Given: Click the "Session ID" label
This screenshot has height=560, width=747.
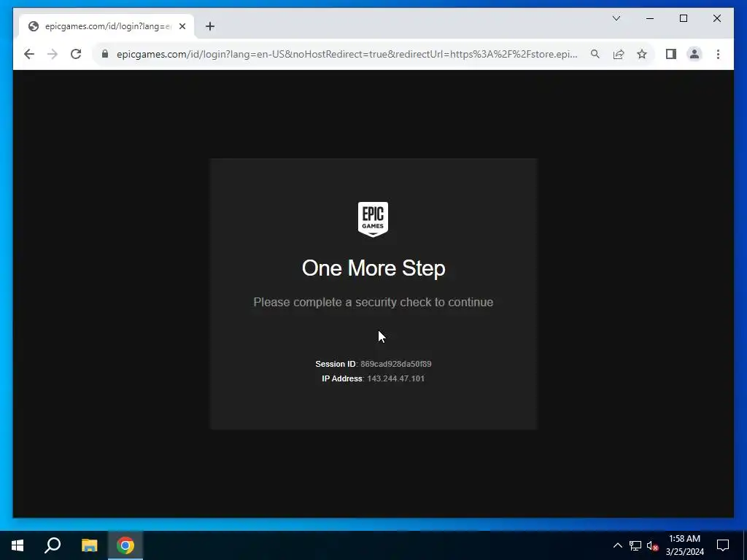Looking at the screenshot, I should tap(336, 364).
